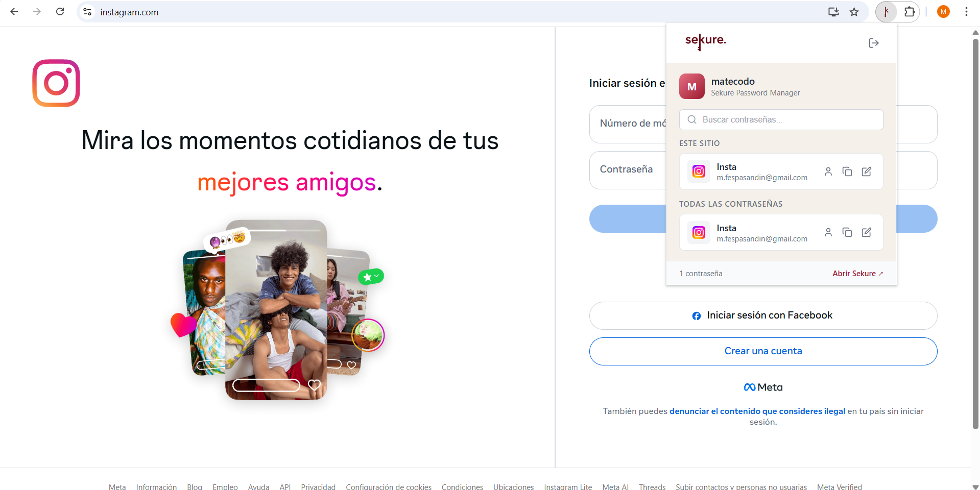Autofill user icon for Insta under Todas Las Contraseñas

828,232
